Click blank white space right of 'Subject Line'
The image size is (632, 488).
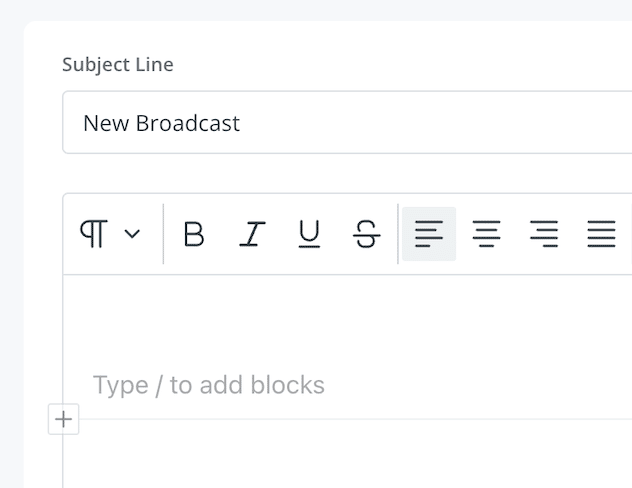(x=403, y=64)
